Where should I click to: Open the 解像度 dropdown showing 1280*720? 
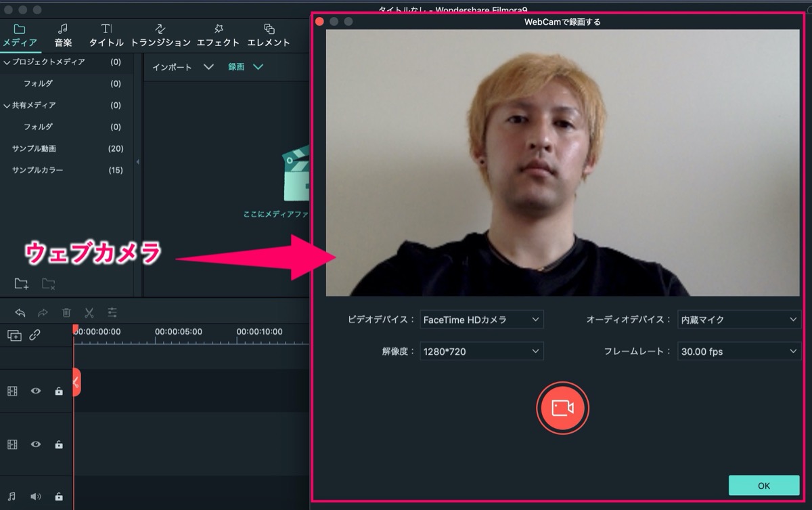[x=481, y=351]
